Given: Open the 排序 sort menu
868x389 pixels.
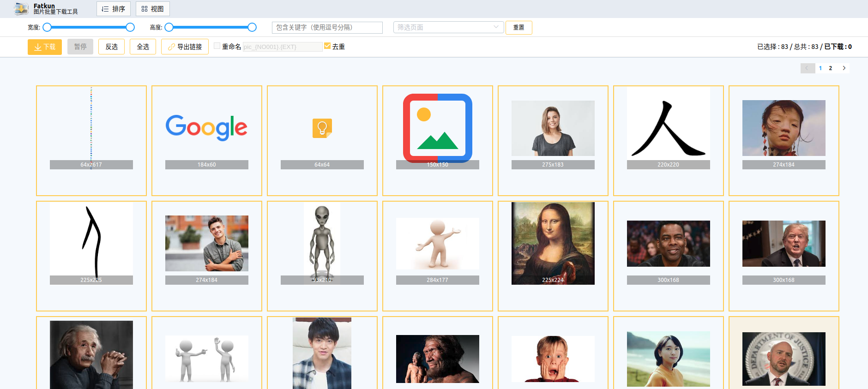Looking at the screenshot, I should pos(114,9).
